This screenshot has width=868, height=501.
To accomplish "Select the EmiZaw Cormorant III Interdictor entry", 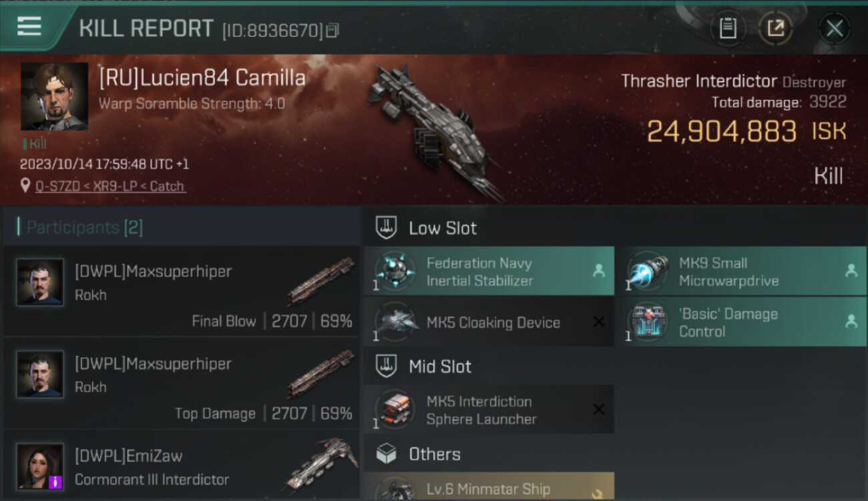I will point(181,466).
